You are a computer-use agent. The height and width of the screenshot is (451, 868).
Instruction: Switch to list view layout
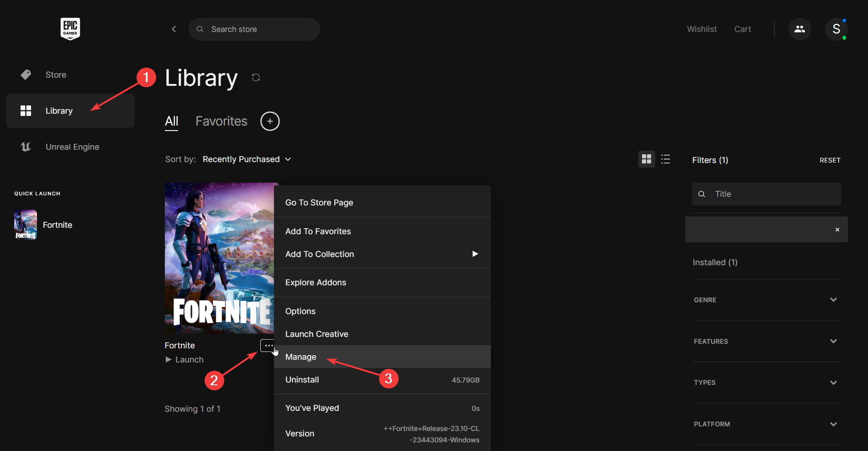666,159
